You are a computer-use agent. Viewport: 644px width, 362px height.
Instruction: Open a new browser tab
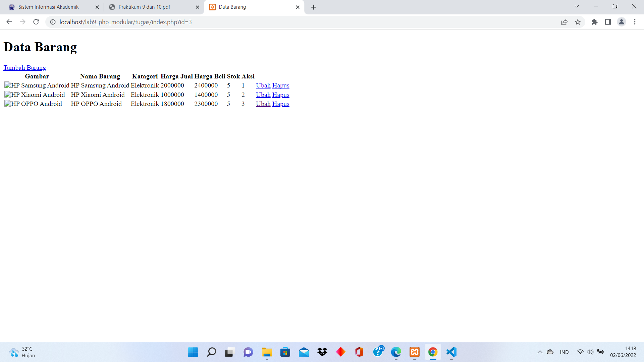click(314, 7)
